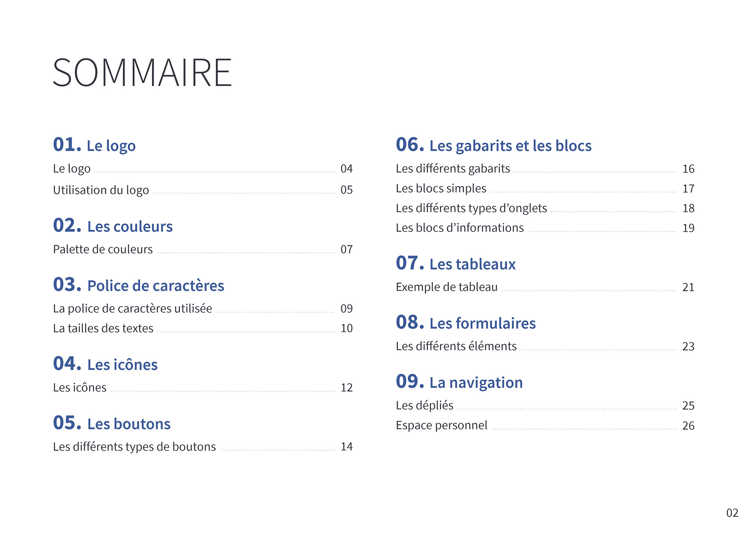This screenshot has height=534, width=756.
Task: Click 'Les différents gabarits' entry
Action: coord(453,169)
